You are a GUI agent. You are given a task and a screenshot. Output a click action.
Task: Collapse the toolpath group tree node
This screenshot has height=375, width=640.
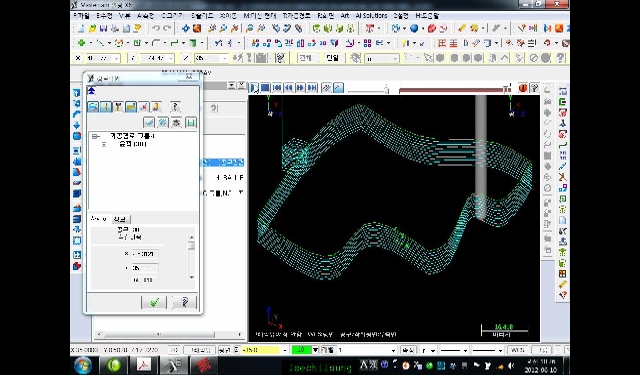(95, 136)
